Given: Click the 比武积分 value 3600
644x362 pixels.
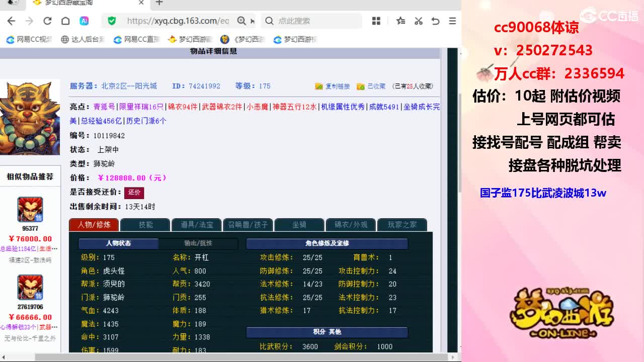Looking at the screenshot, I should pos(310,347).
